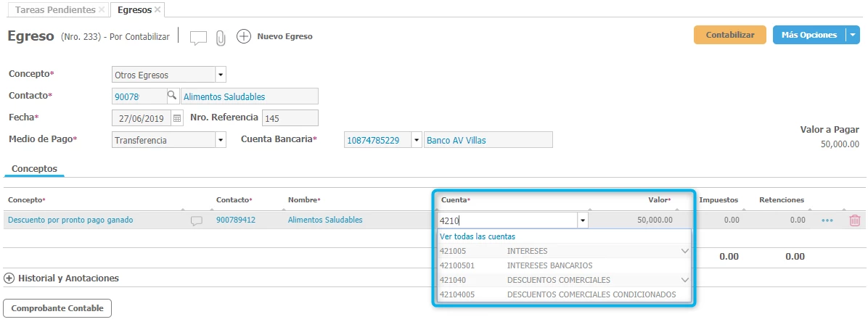Viewport: 868px width, 322px height.
Task: Click the Nro. Referencia input field
Action: 290,118
